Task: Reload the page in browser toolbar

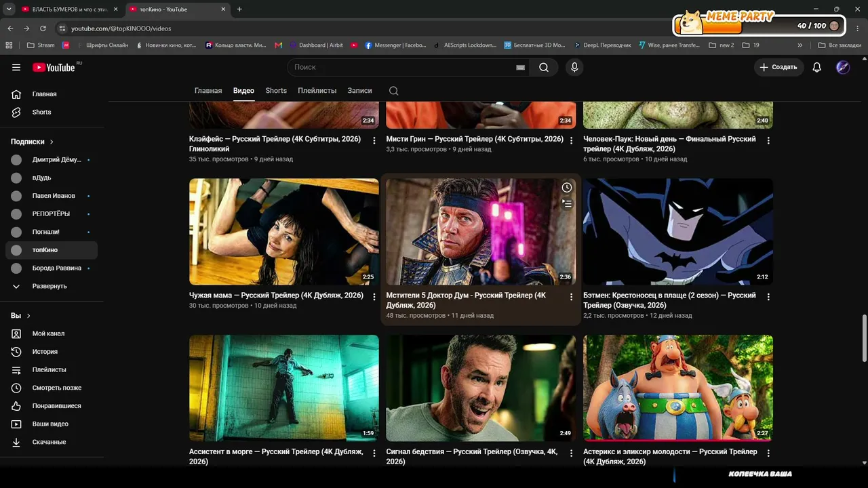Action: pos(43,28)
